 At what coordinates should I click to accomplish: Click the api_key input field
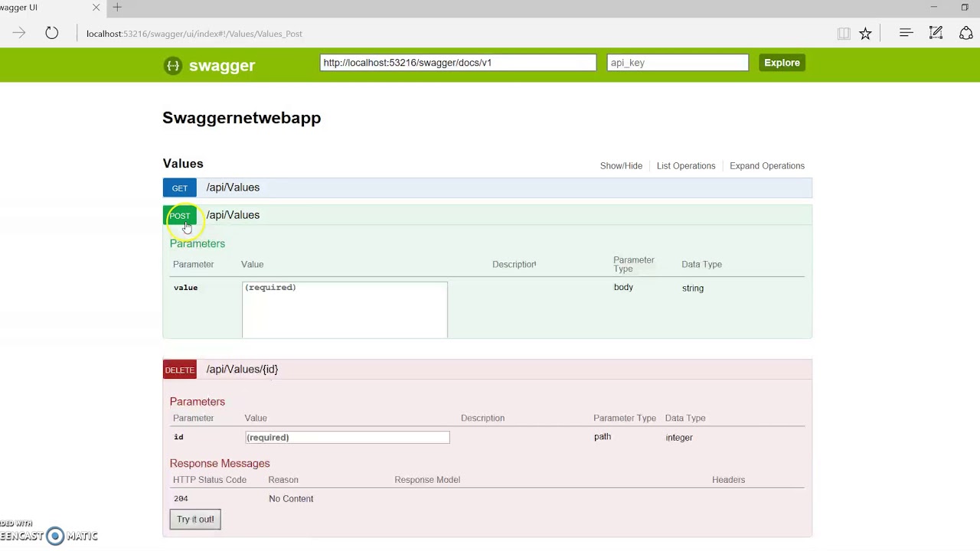(x=678, y=63)
